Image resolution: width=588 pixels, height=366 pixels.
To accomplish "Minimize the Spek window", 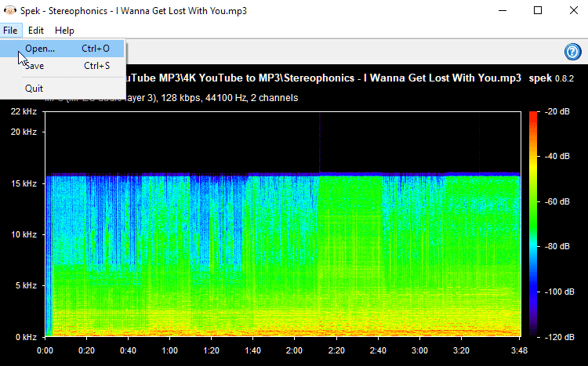I will [502, 10].
